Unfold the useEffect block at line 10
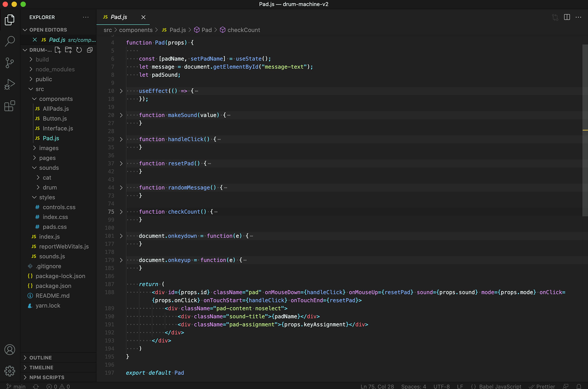This screenshot has height=389, width=588. click(121, 91)
